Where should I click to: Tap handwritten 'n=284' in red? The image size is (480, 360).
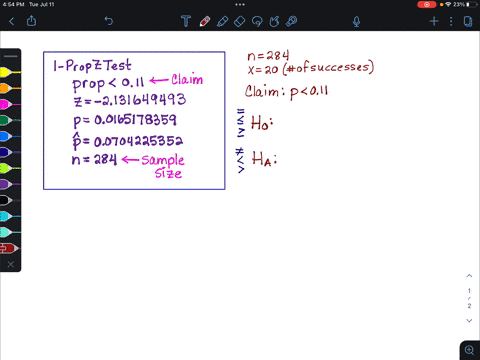tap(268, 55)
